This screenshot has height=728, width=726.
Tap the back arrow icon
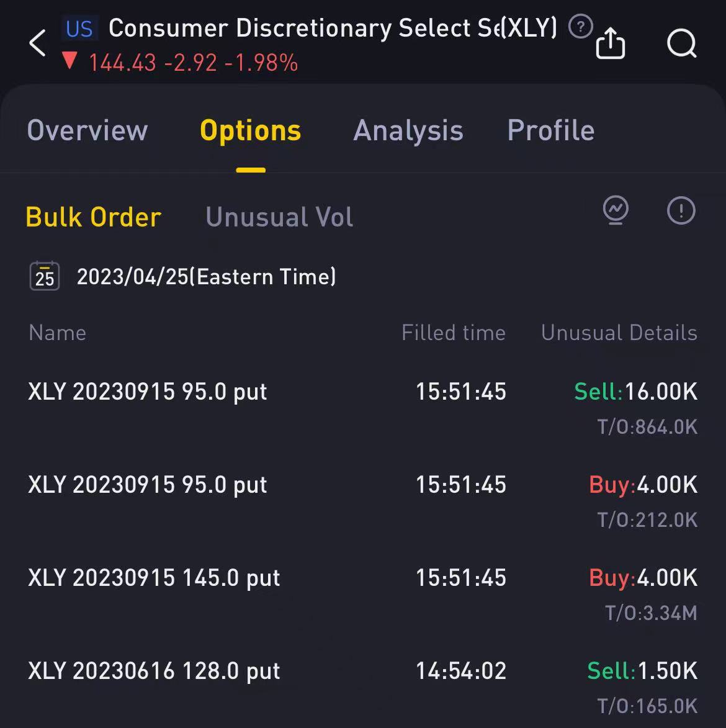click(37, 43)
